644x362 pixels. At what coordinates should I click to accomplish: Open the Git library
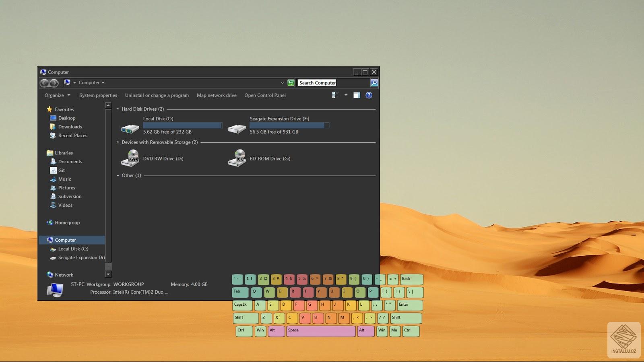click(x=62, y=170)
